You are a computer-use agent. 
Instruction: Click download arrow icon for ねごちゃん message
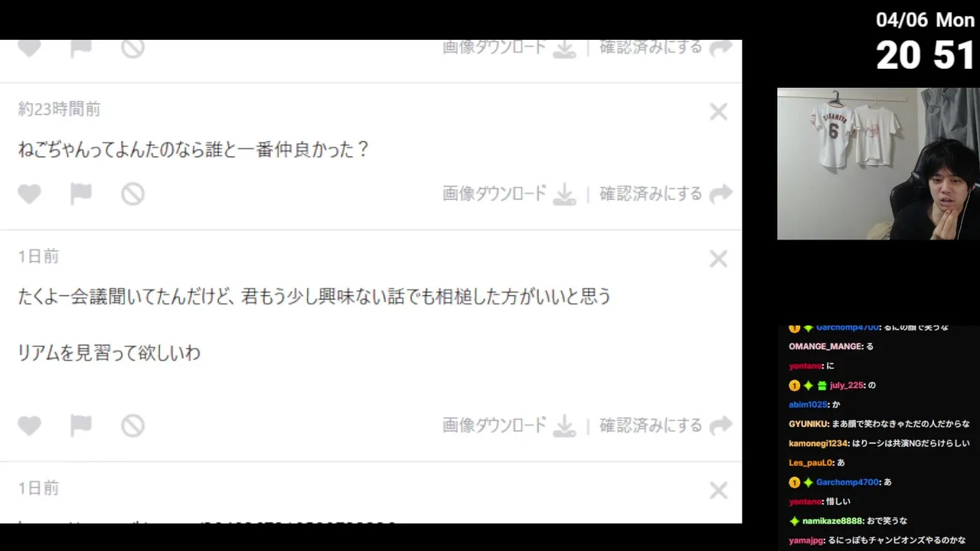[564, 194]
